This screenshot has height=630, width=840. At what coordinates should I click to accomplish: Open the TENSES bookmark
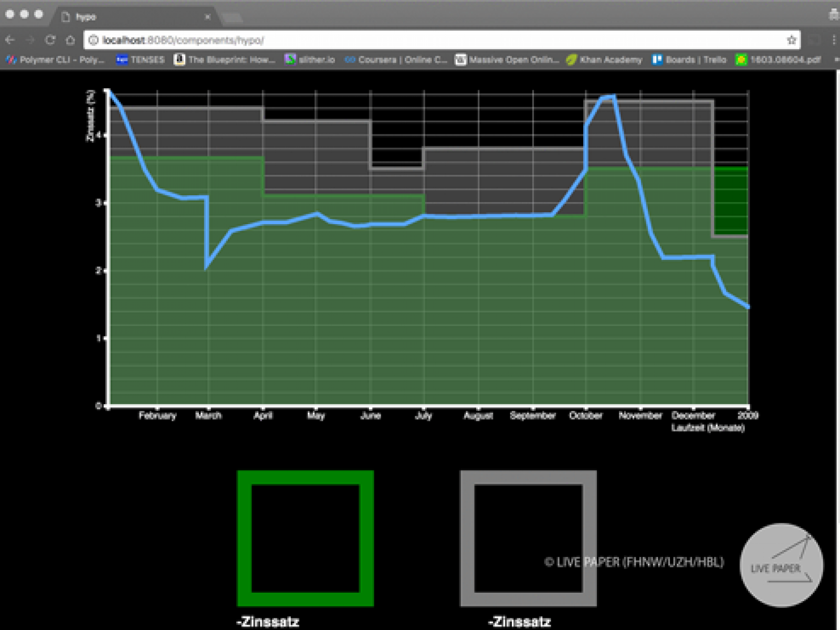pos(141,60)
